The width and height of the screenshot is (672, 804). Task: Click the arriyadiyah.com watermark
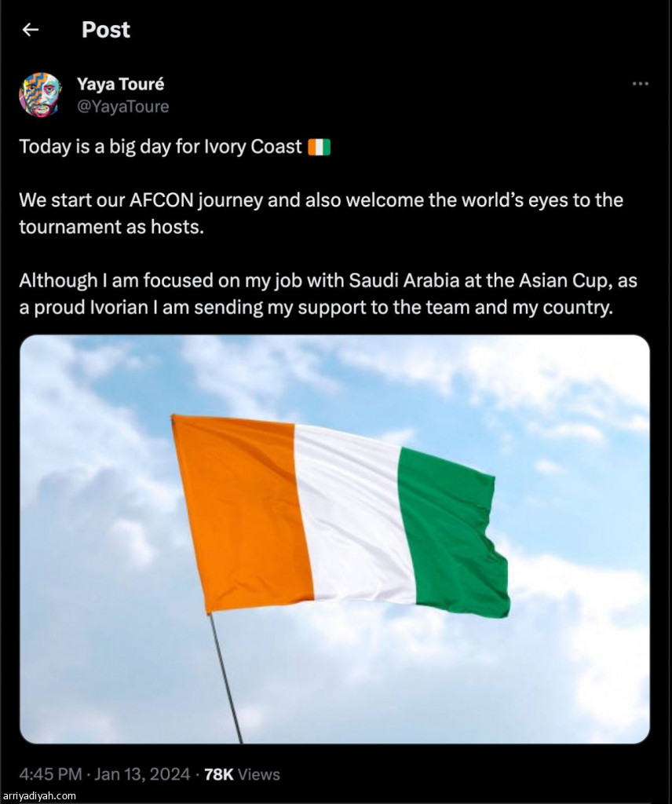pos(39,796)
